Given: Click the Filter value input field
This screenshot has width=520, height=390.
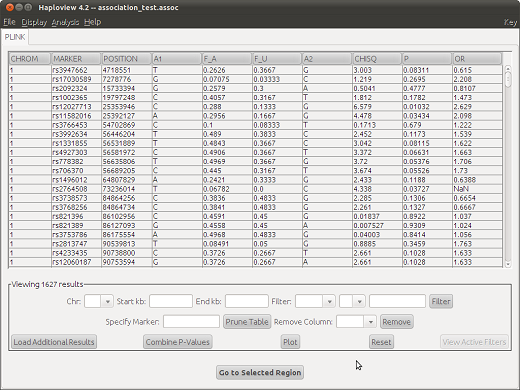Looking at the screenshot, I should [x=397, y=301].
